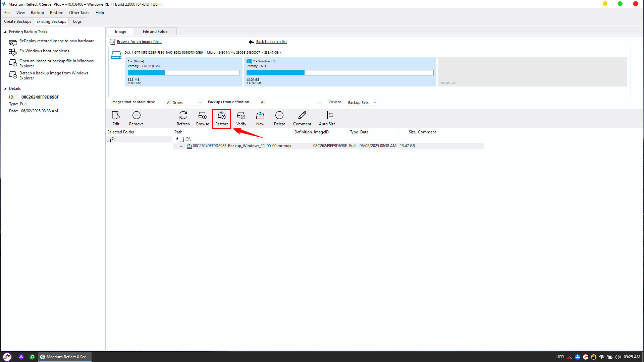The image size is (644, 362).
Task: Open the All Drives dropdown
Action: tap(184, 103)
